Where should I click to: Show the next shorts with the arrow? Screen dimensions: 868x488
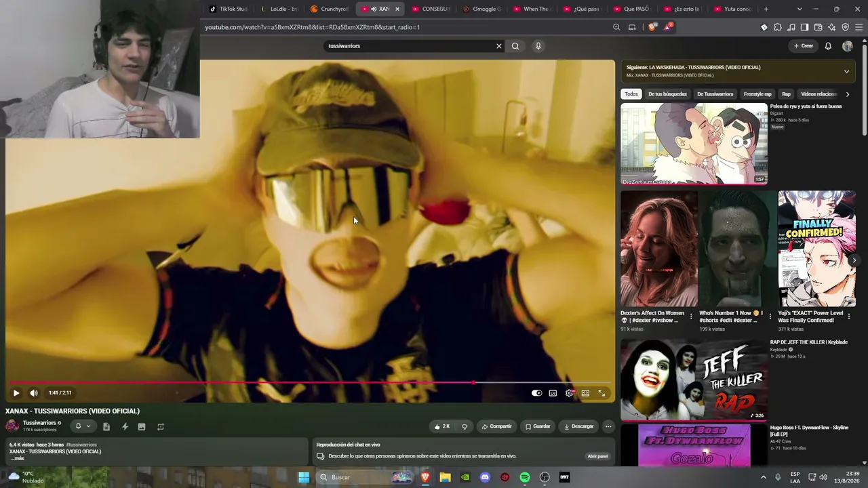point(854,260)
